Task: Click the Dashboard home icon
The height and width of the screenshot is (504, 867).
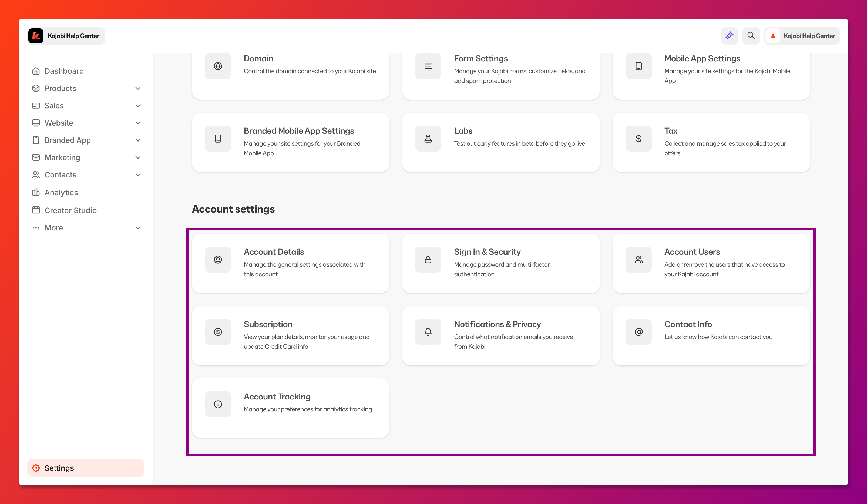Action: 36,71
